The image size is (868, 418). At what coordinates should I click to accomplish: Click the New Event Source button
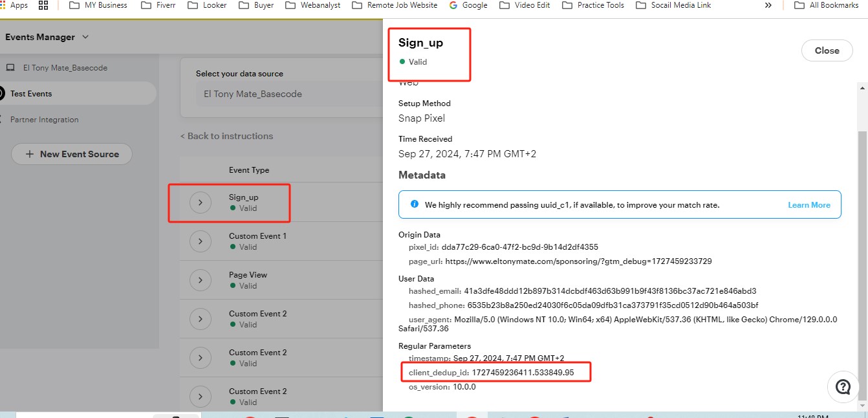click(72, 154)
